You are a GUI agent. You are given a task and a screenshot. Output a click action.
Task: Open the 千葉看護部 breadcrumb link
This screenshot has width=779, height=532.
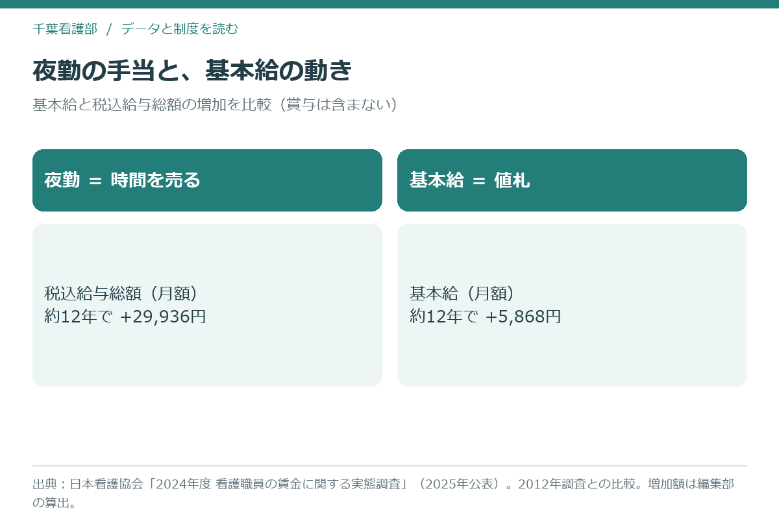point(65,29)
